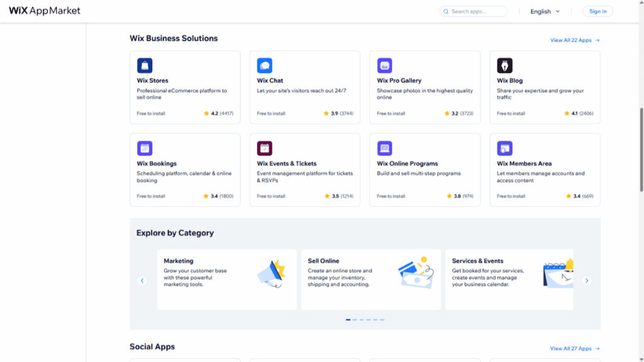Click the Wix Business Solutions heading
Image resolution: width=644 pixels, height=362 pixels.
coord(174,38)
